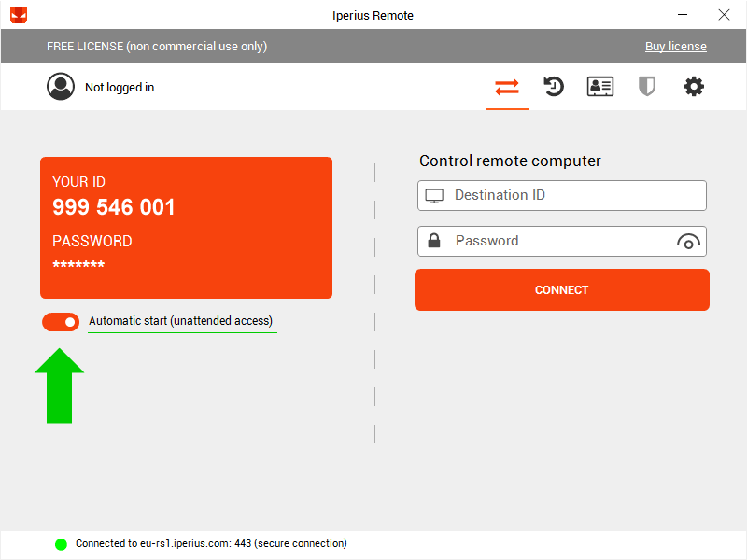
Task: Click the orange CONNECT button
Action: [x=562, y=290]
